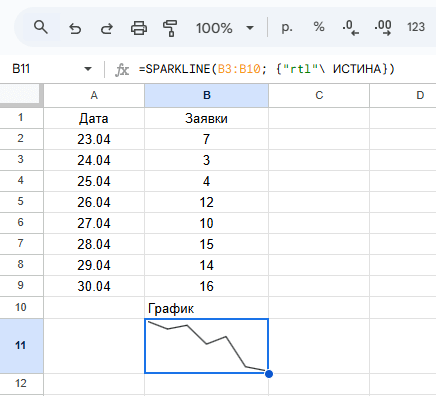Select row 7 header
Image resolution: width=436 pixels, height=396 pixels.
[x=21, y=244]
